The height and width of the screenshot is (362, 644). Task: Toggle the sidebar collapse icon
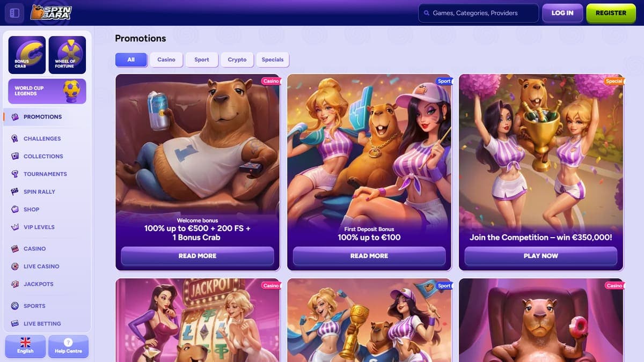tap(14, 13)
